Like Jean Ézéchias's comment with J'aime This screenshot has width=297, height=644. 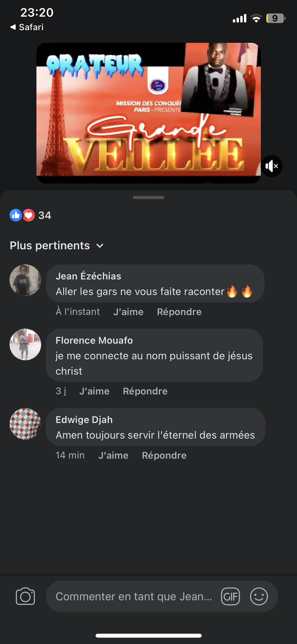[128, 312]
